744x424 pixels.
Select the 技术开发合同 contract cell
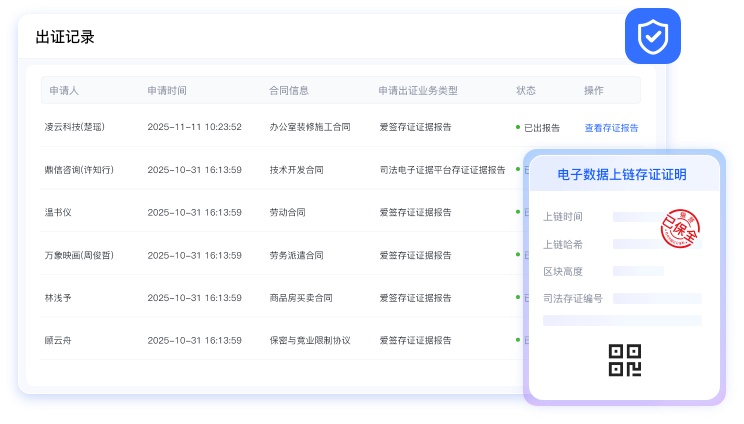point(296,170)
